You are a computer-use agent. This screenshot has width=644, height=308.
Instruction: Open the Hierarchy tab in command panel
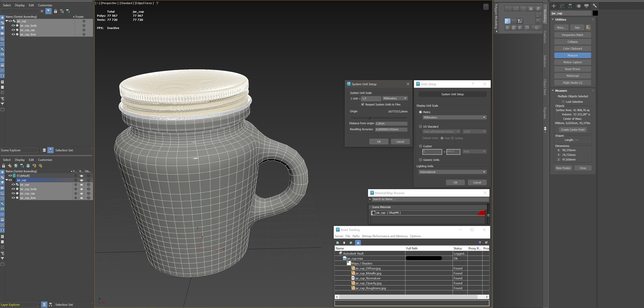pos(570,6)
